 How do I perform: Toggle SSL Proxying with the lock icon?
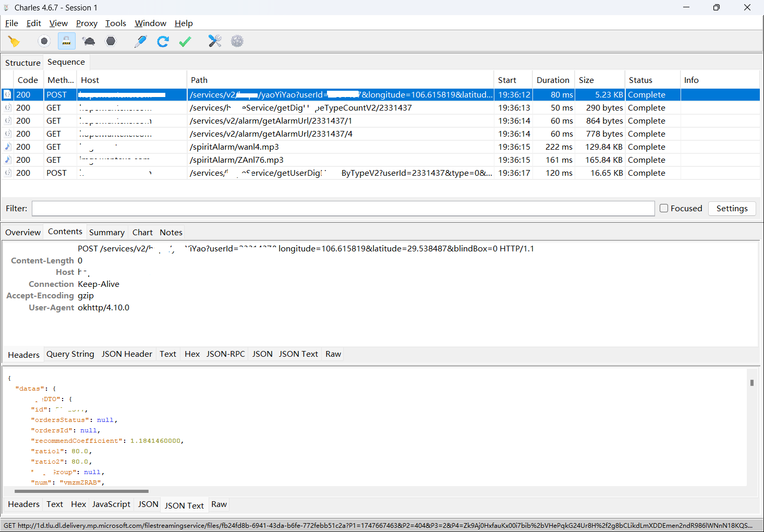(x=66, y=41)
